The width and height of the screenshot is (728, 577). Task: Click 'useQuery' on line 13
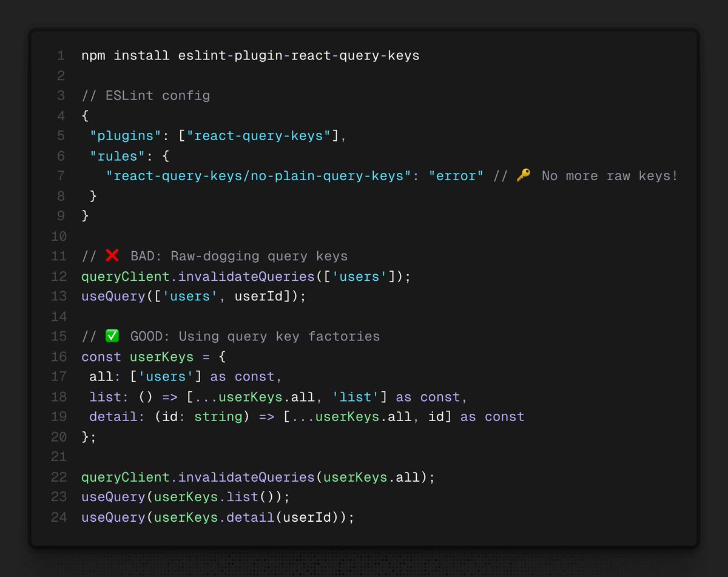pyautogui.click(x=113, y=296)
